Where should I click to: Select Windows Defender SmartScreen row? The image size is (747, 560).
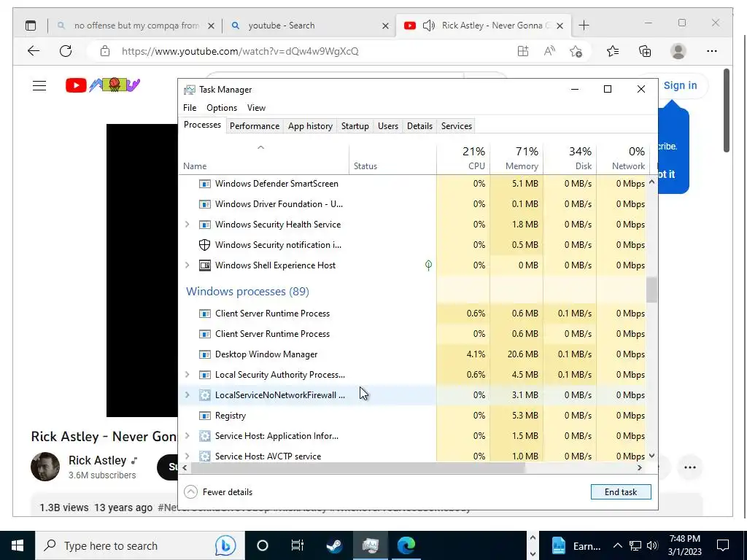413,183
